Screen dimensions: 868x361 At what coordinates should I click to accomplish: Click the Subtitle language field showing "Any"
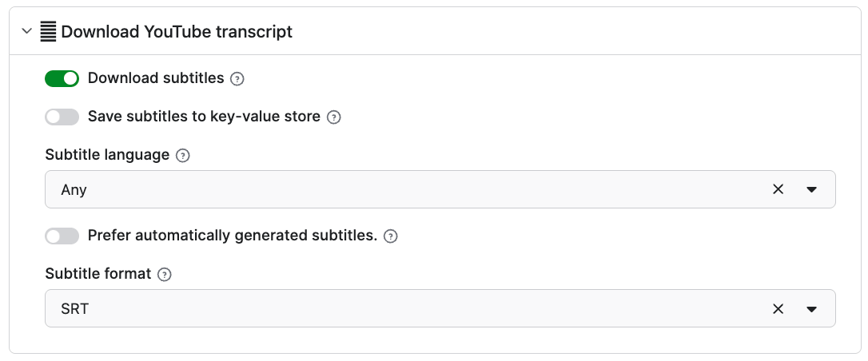400,189
